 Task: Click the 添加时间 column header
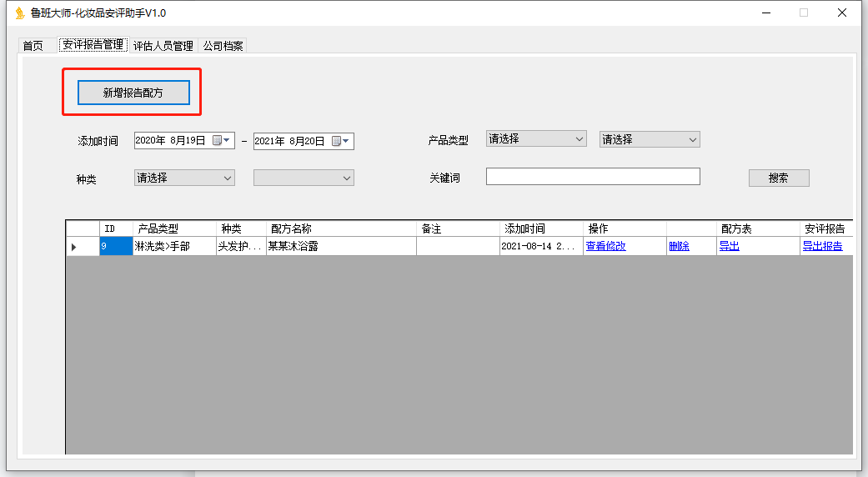point(541,228)
